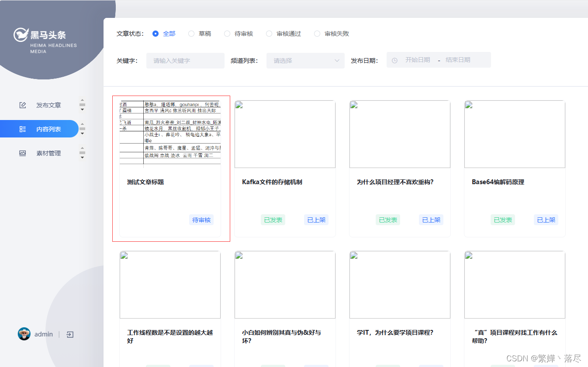
Task: Click the scrollbar thumb beside 素材管理
Action: 82,153
